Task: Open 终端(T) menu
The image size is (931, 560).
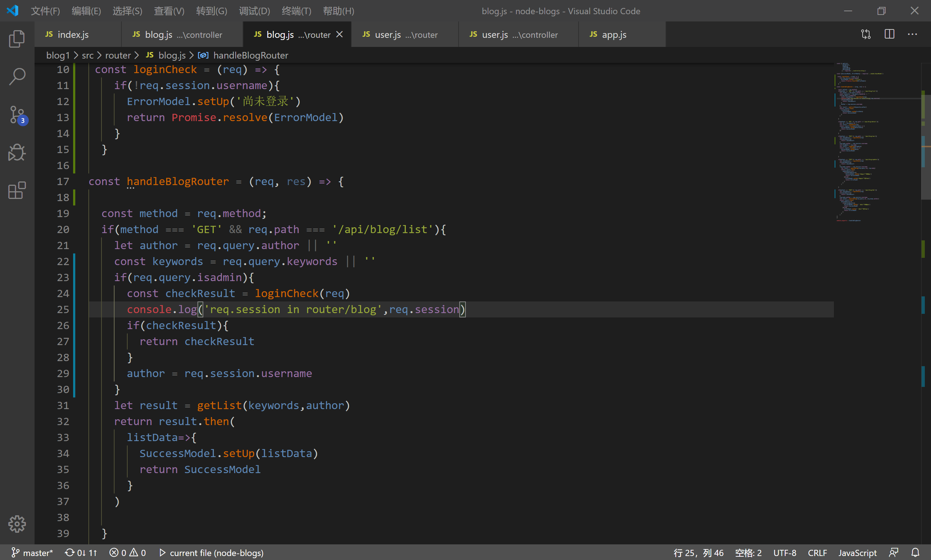Action: click(x=297, y=11)
